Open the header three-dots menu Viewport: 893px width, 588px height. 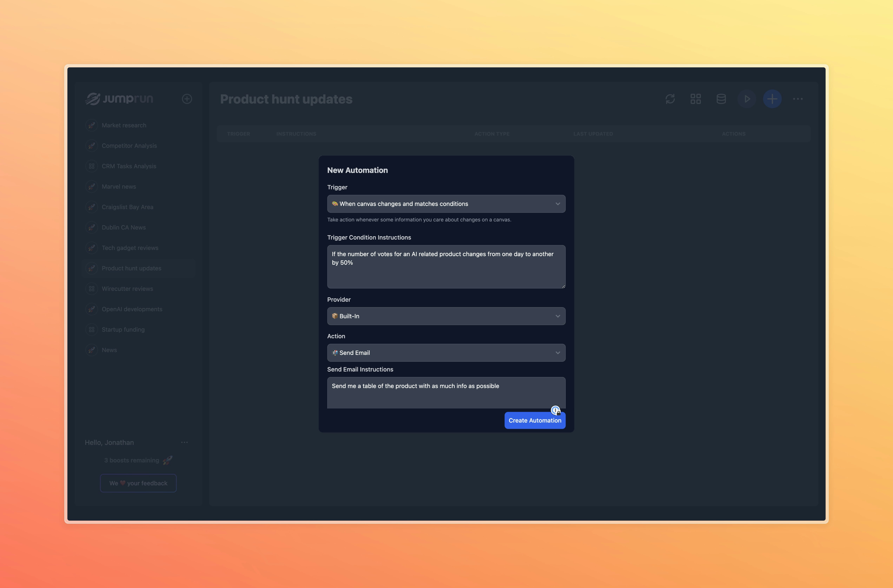(798, 99)
